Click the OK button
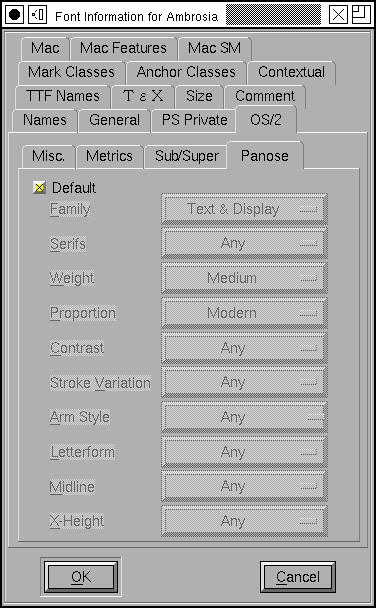The image size is (376, 608). (x=81, y=577)
